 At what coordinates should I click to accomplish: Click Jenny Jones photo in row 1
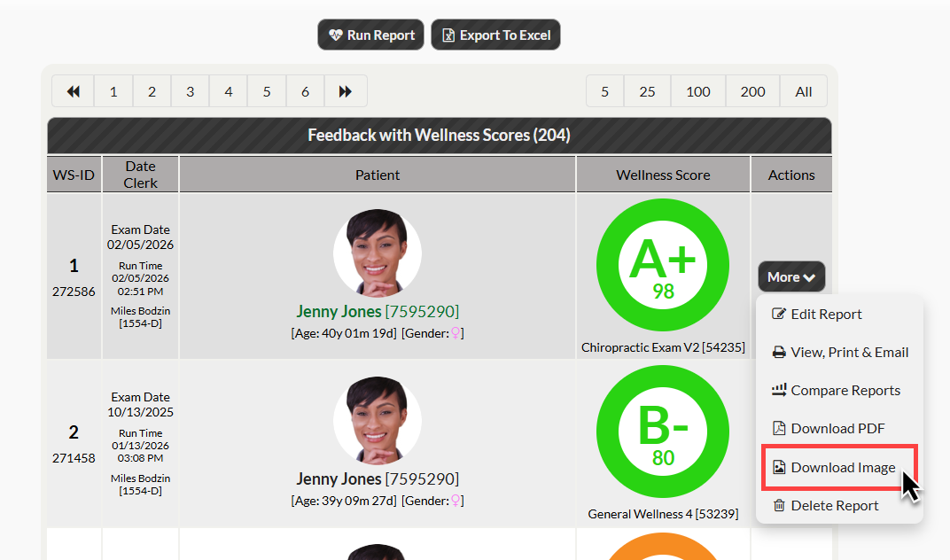pos(378,253)
